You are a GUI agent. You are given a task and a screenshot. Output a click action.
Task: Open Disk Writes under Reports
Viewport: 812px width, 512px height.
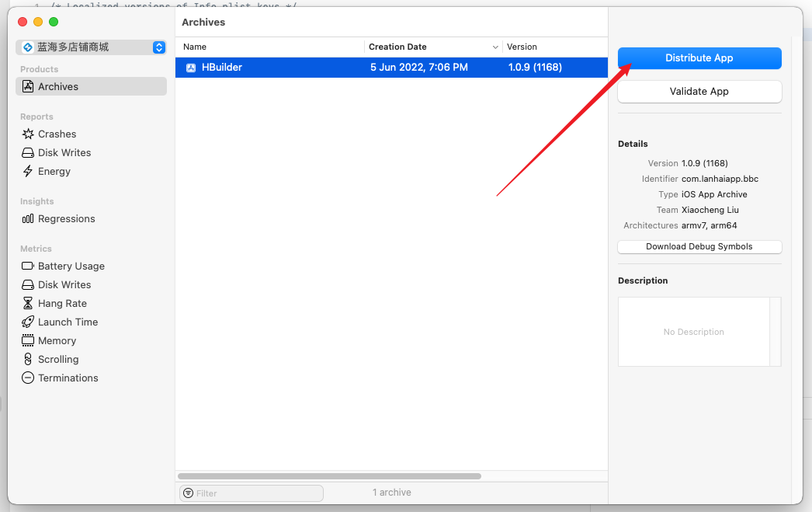pyautogui.click(x=64, y=152)
